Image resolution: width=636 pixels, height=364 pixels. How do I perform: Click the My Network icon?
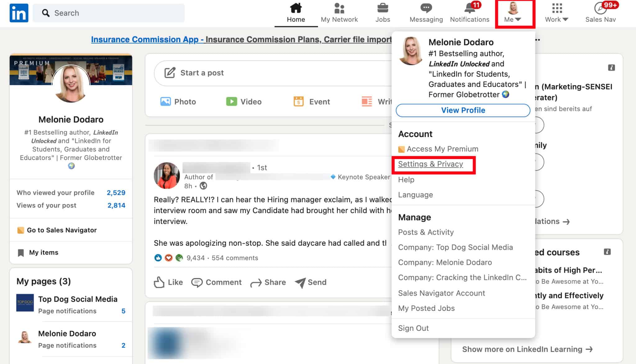click(x=339, y=9)
